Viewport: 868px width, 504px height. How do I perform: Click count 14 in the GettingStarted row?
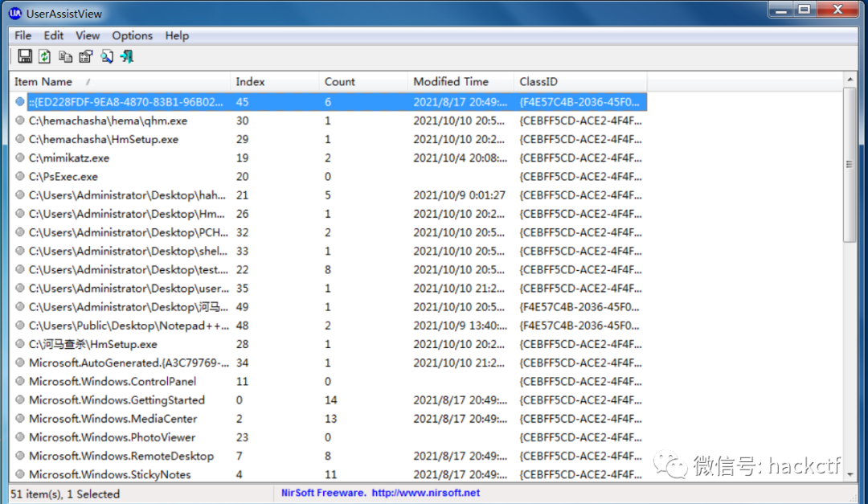(331, 400)
